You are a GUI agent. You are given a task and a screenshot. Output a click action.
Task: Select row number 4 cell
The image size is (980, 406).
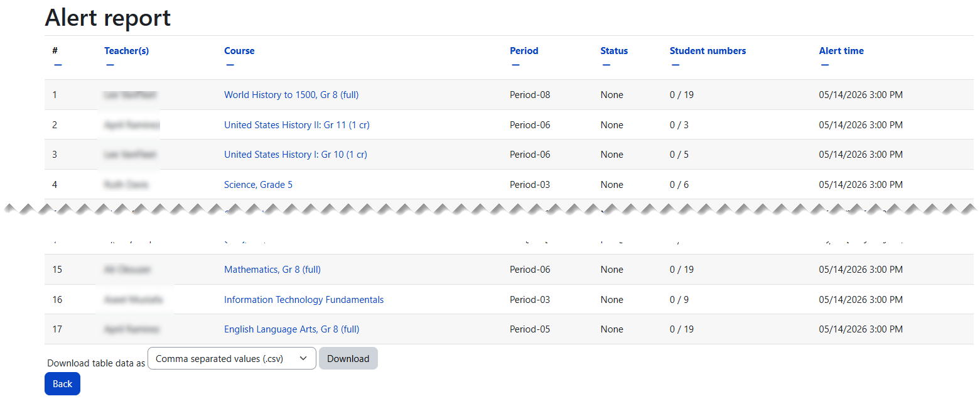point(55,185)
